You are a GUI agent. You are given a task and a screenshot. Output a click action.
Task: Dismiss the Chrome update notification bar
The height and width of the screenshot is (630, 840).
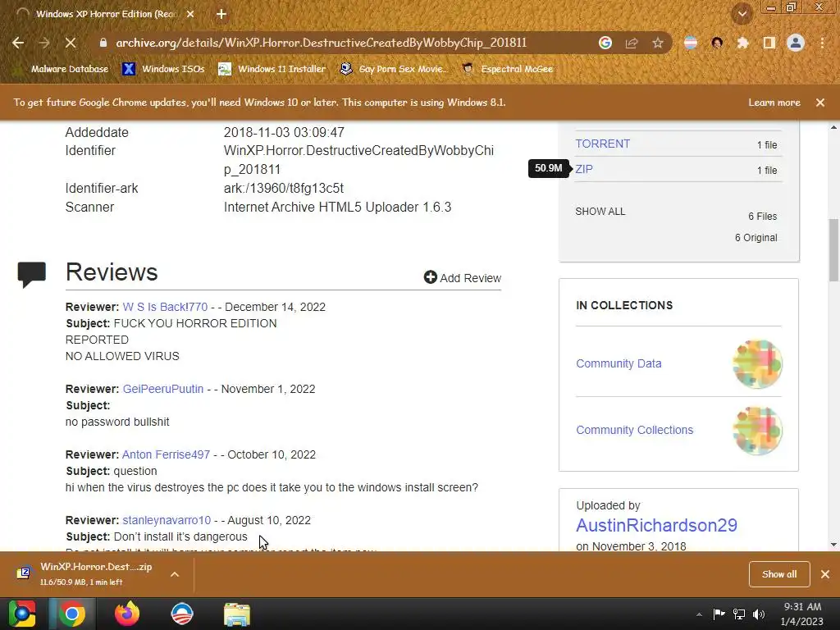(820, 103)
